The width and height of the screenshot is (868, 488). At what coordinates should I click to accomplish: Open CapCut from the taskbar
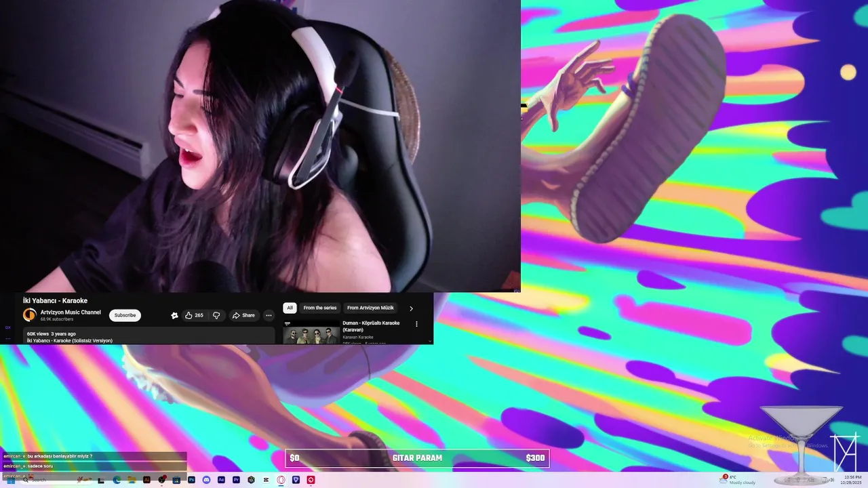[x=266, y=480]
